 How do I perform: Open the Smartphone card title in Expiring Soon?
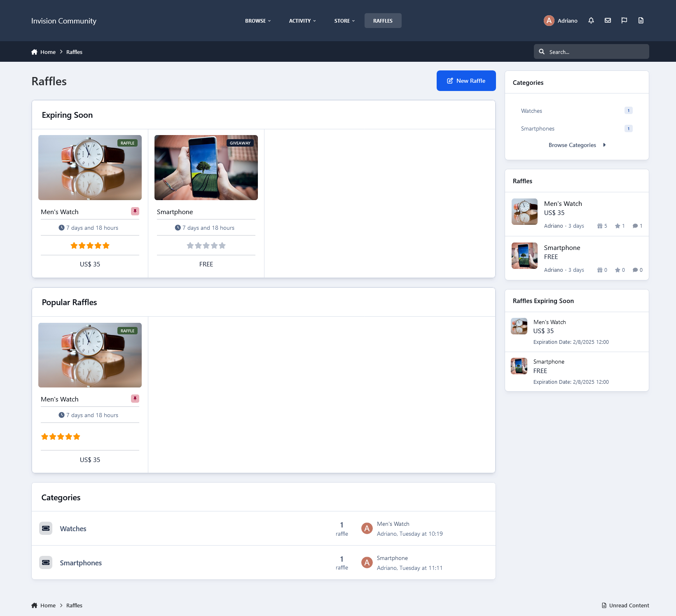(175, 212)
